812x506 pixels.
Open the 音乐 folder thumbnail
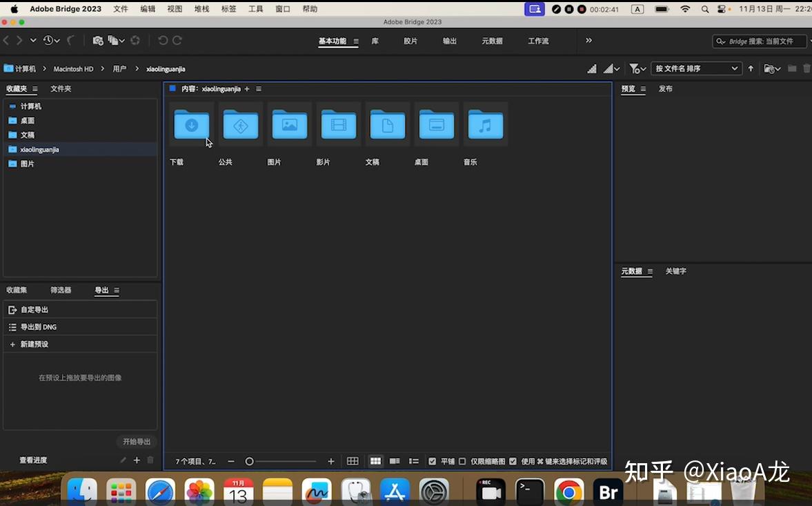pos(485,125)
